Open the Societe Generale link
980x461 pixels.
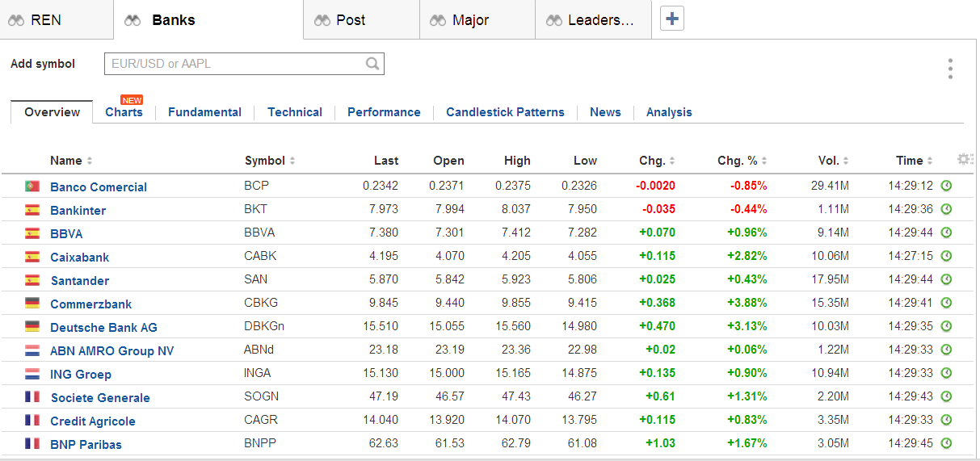(100, 397)
